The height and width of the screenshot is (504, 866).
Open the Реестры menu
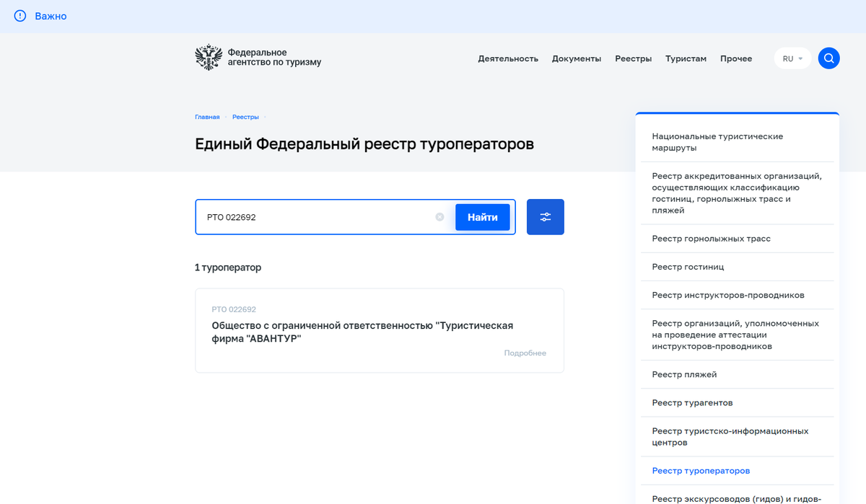(633, 58)
